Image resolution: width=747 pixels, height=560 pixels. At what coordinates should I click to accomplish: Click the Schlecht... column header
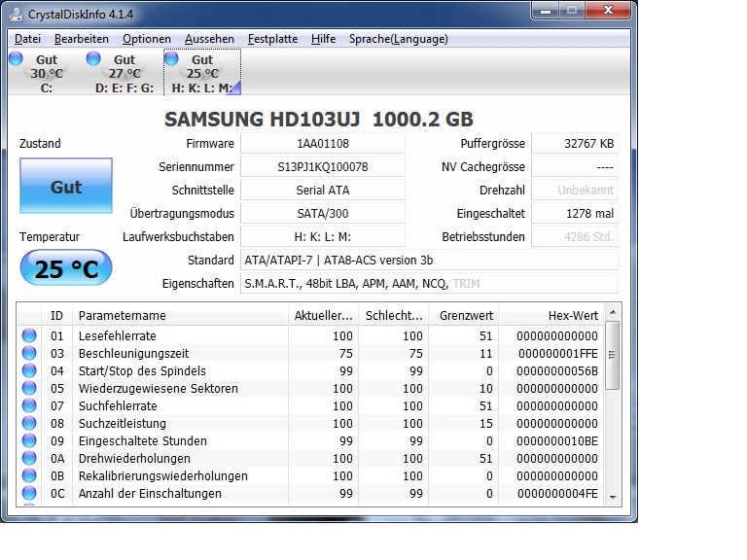click(394, 315)
